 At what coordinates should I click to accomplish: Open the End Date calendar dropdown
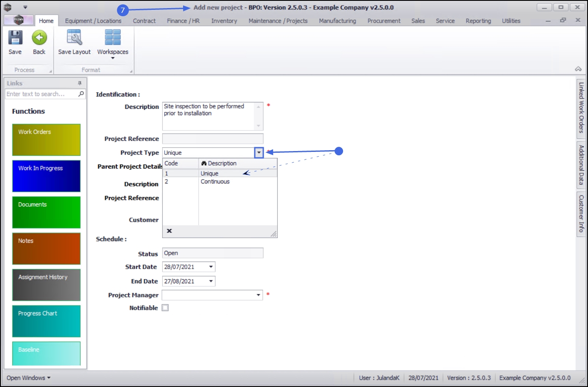211,282
